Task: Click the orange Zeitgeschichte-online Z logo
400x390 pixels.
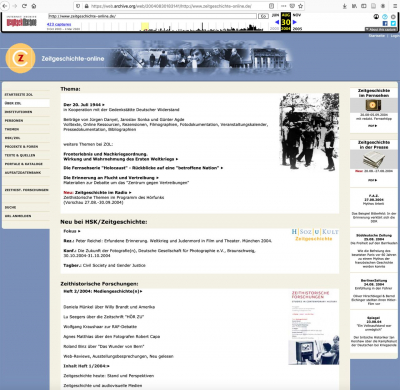Action: tap(20, 58)
